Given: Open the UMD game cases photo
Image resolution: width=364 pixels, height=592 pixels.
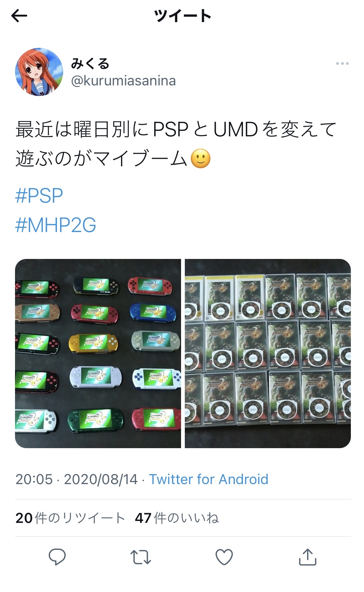Looking at the screenshot, I should click(268, 353).
